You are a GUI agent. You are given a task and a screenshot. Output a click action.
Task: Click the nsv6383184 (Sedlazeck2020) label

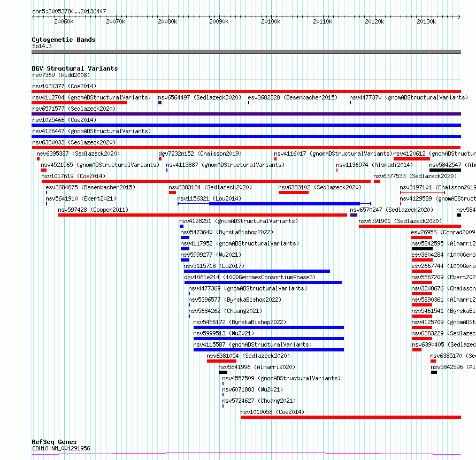coord(210,187)
